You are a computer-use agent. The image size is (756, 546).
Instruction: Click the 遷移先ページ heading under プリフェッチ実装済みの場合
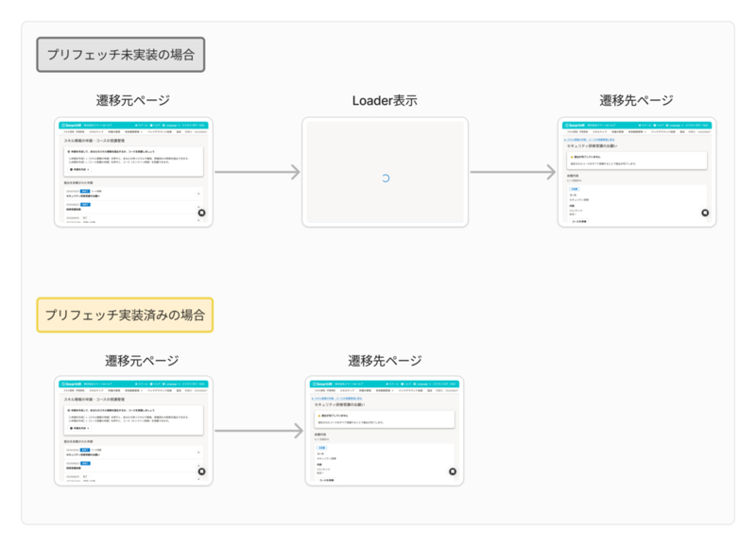[385, 361]
